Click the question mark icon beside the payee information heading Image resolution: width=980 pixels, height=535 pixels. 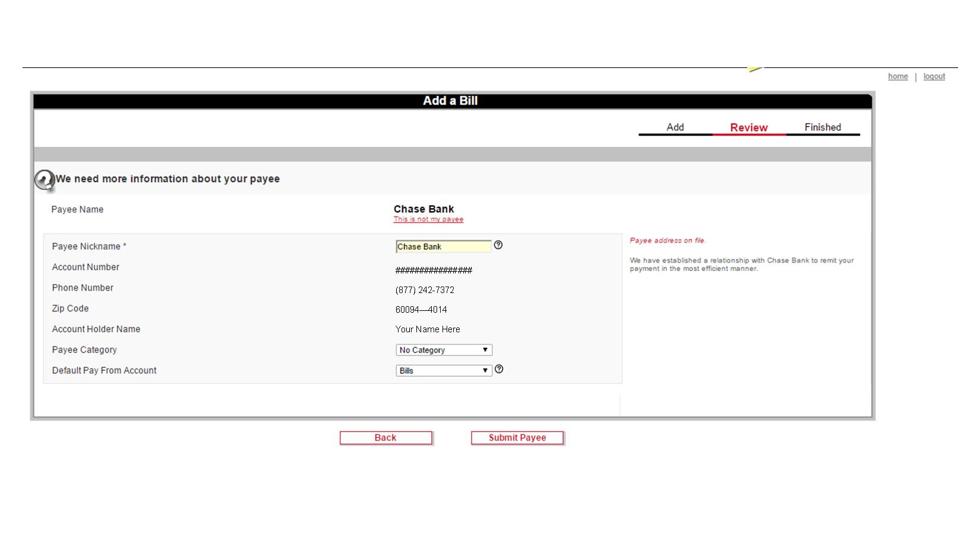click(44, 180)
